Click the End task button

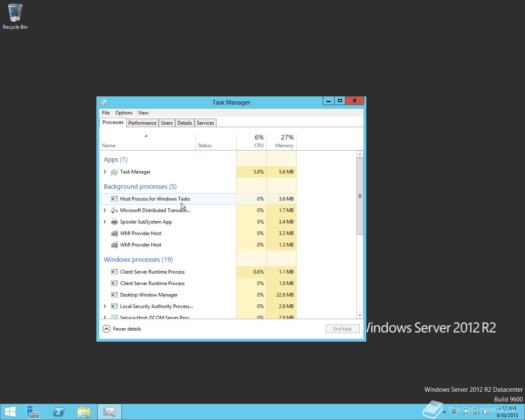coord(342,329)
